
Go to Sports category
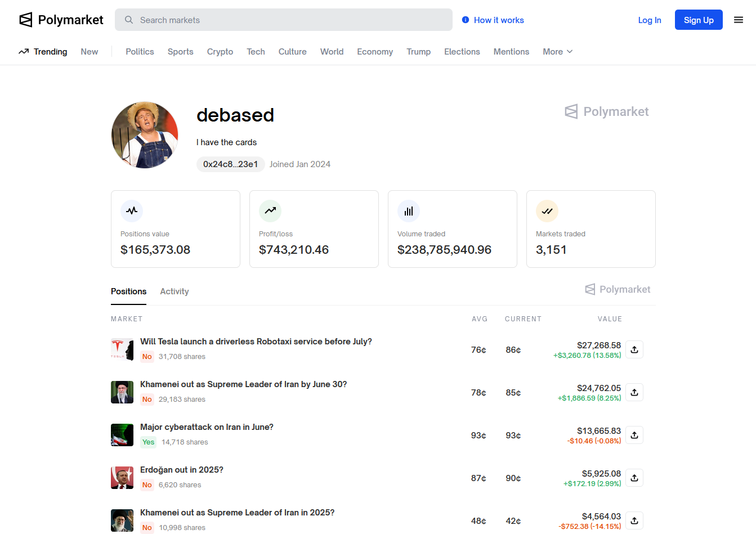[x=180, y=51]
